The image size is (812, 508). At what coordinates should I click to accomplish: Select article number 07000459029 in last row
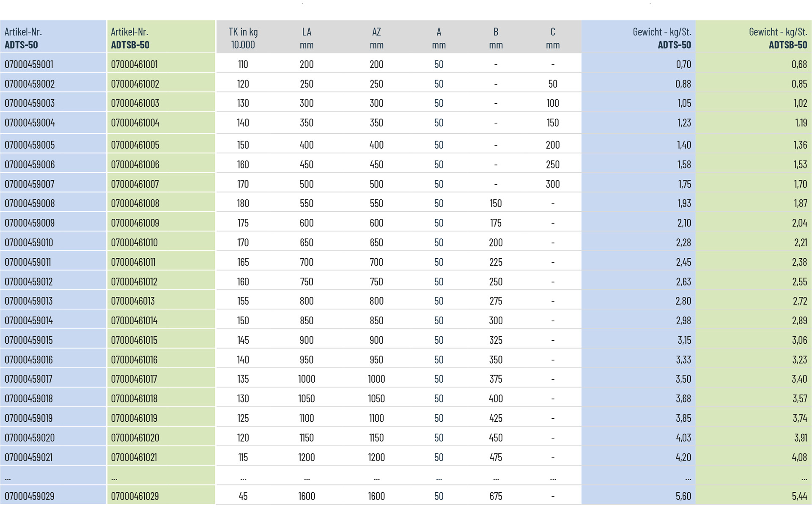[x=29, y=496]
